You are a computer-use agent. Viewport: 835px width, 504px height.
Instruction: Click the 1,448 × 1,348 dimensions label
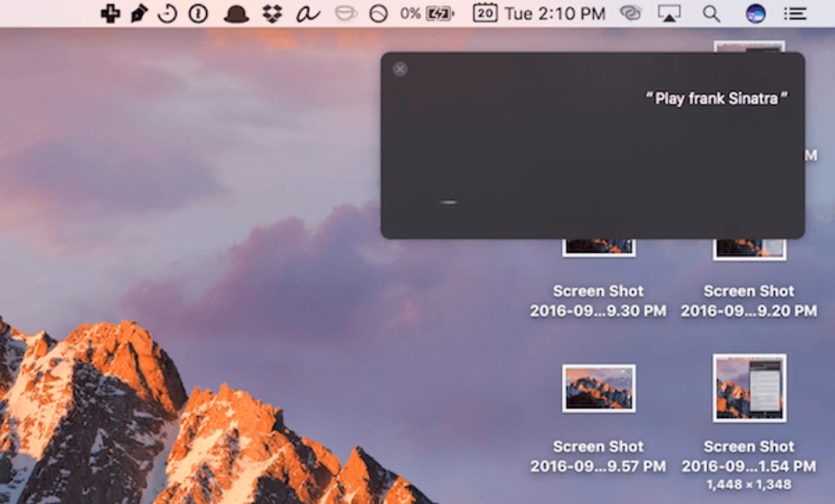[749, 484]
